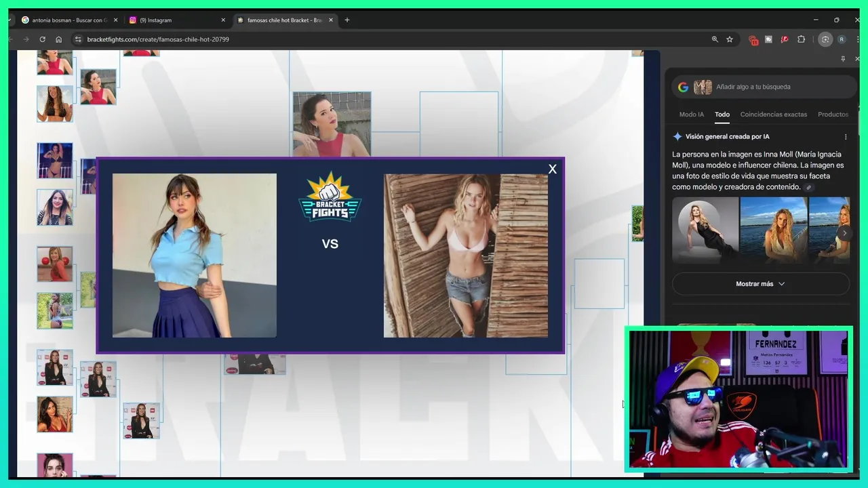The height and width of the screenshot is (488, 868).
Task: Open the source link chip after contenido
Action: (808, 187)
